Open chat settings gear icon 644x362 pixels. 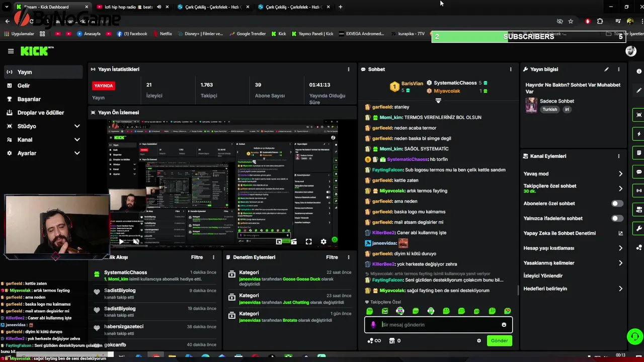coord(479,341)
